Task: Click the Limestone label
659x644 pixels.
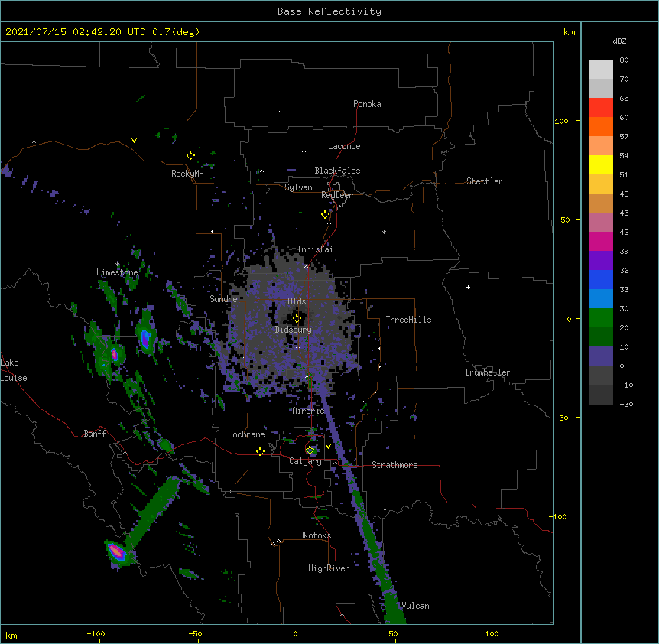Action: coord(117,272)
